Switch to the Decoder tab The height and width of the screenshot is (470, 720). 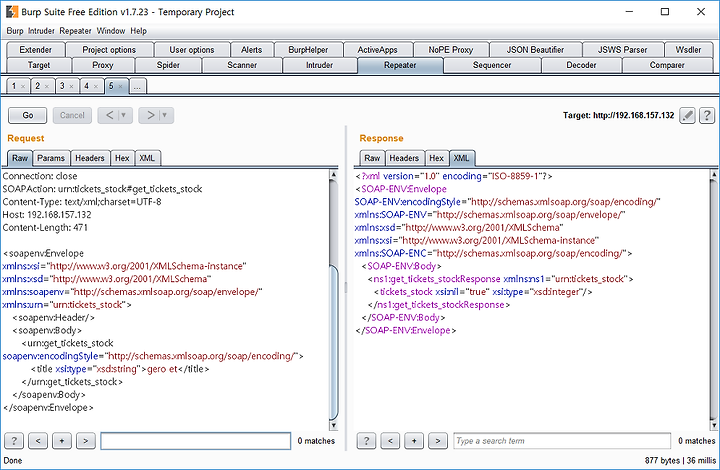tap(581, 65)
